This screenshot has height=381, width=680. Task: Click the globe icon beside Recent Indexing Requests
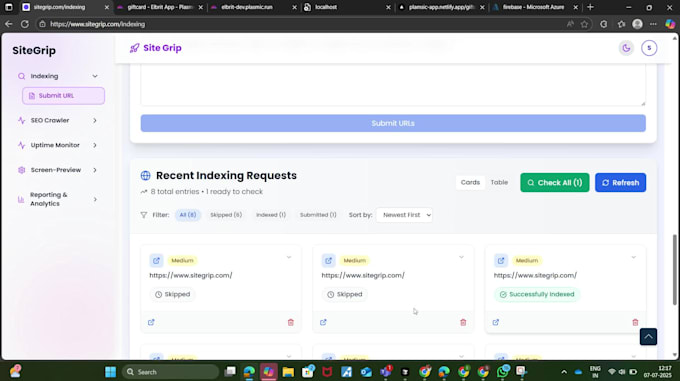tap(146, 176)
